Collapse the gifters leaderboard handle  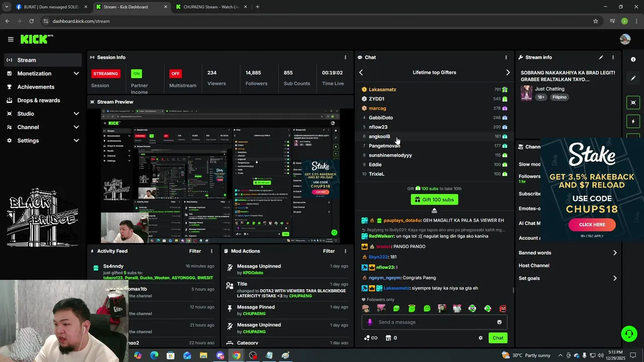pyautogui.click(x=434, y=211)
